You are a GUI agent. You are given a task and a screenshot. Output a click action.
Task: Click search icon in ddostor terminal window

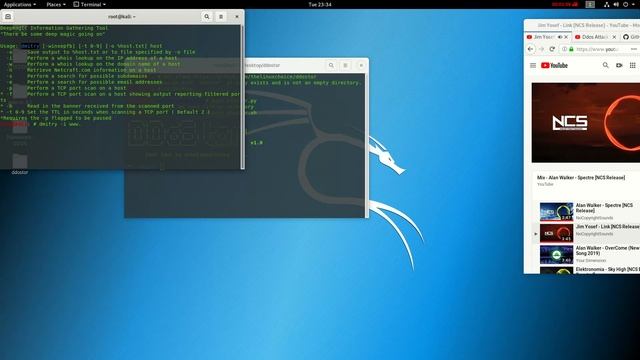331,65
